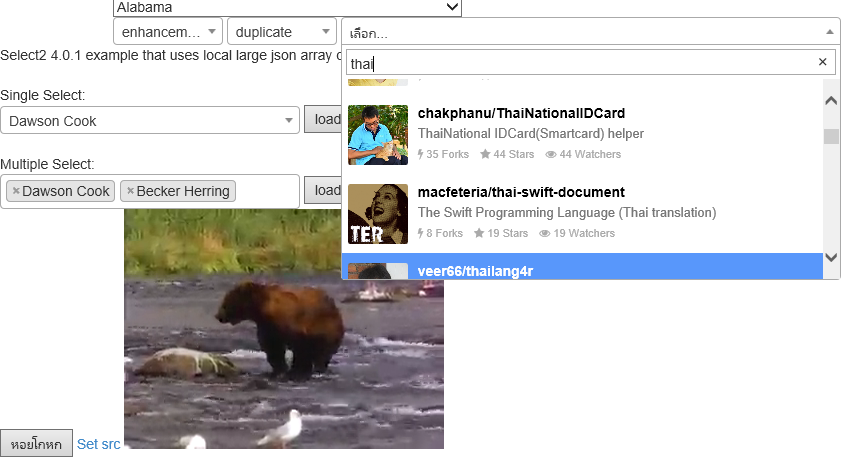Click the results scrollbar thumb

pyautogui.click(x=831, y=136)
